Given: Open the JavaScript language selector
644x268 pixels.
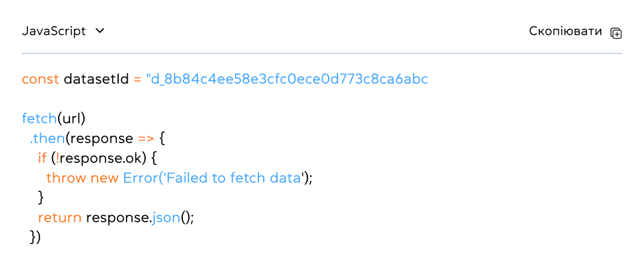Looking at the screenshot, I should pos(54,31).
